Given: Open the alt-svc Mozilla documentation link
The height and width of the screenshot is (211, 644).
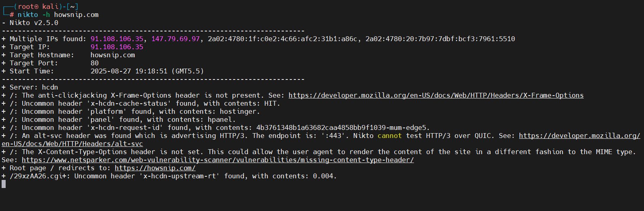Looking at the screenshot, I should [321, 140].
